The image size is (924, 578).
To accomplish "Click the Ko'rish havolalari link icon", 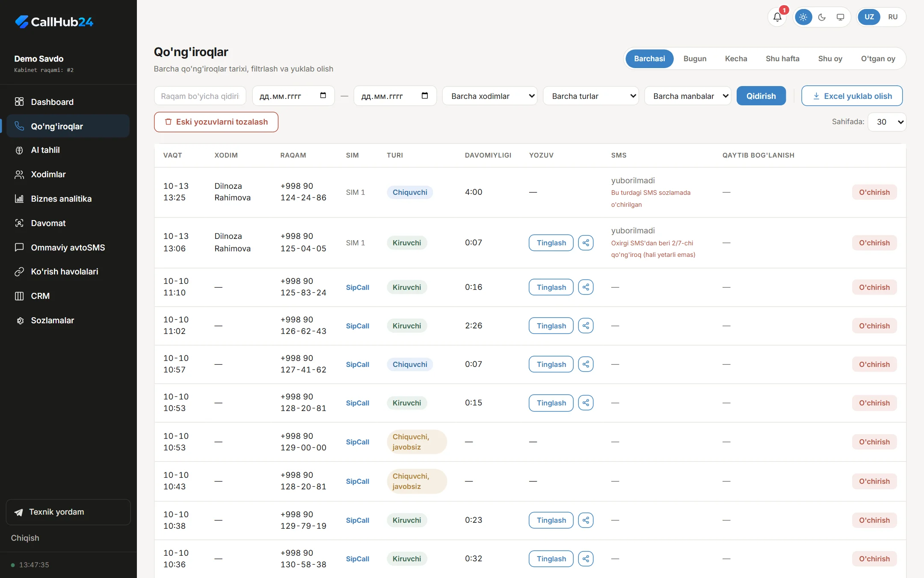I will click(x=19, y=272).
